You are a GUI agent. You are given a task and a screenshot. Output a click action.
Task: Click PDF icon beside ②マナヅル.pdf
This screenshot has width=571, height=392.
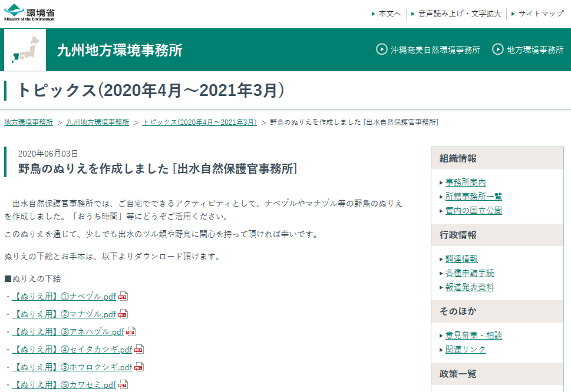tap(123, 314)
